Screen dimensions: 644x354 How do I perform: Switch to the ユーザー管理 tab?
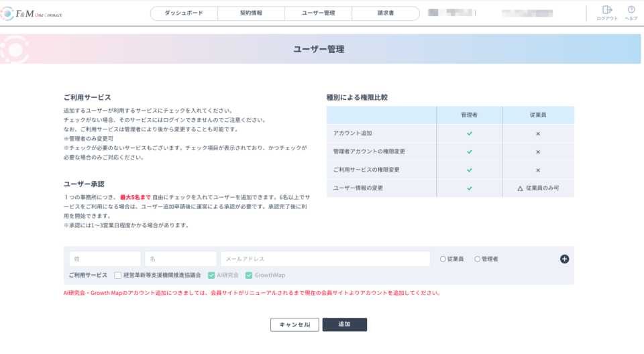(318, 13)
